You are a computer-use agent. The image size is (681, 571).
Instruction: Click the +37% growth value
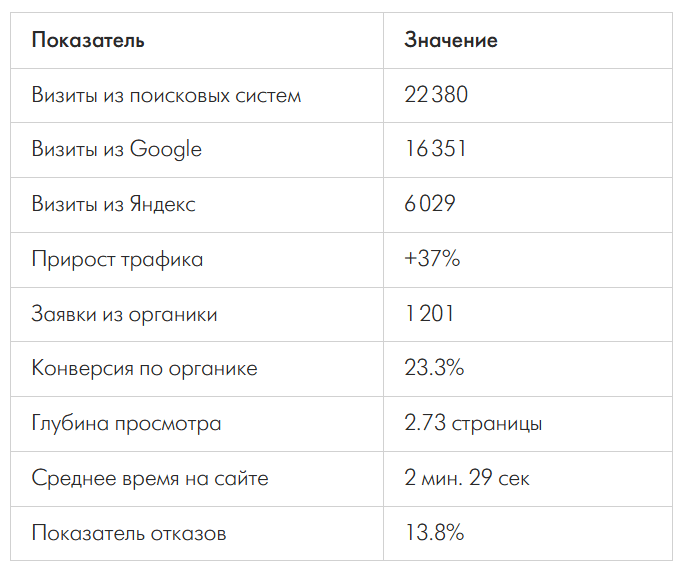[x=432, y=260]
